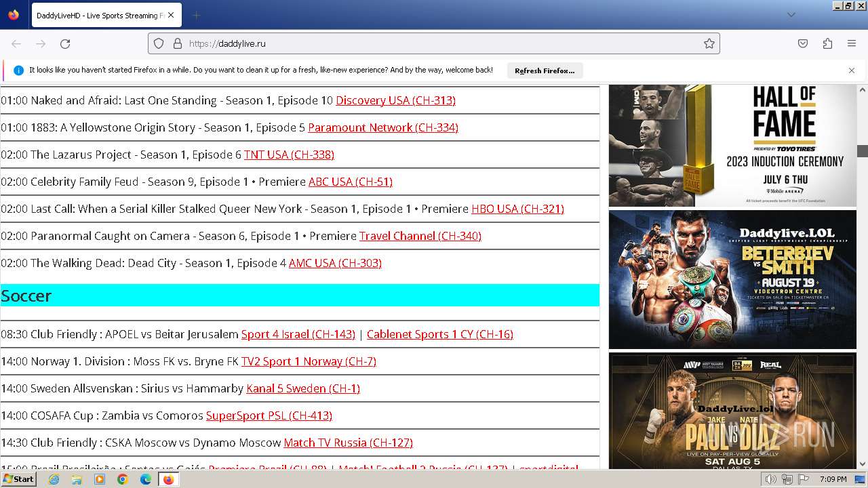The width and height of the screenshot is (868, 488).
Task: Click the page scrollbar up arrow
Action: [863, 89]
